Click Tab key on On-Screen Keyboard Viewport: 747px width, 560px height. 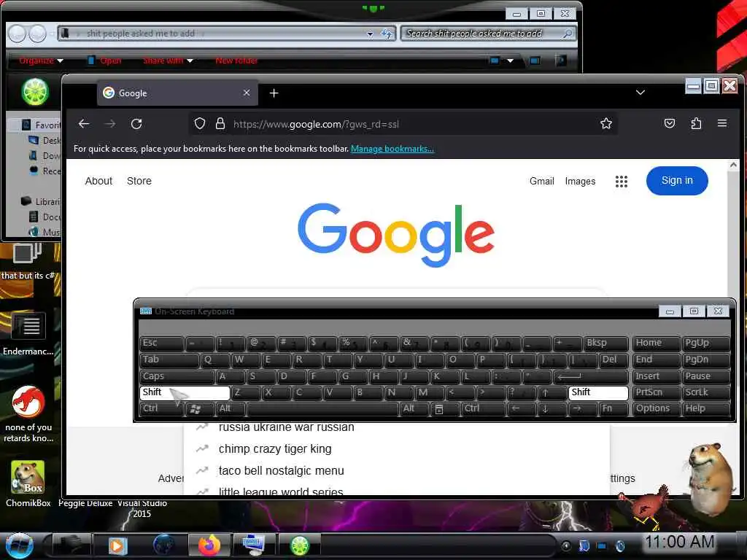tap(169, 359)
